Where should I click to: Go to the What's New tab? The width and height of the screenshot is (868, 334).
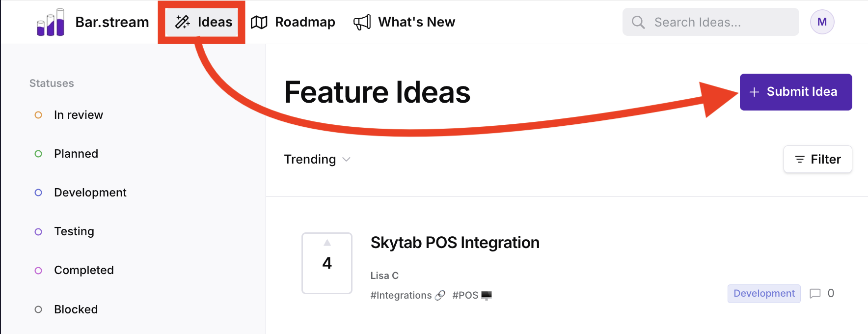[416, 22]
